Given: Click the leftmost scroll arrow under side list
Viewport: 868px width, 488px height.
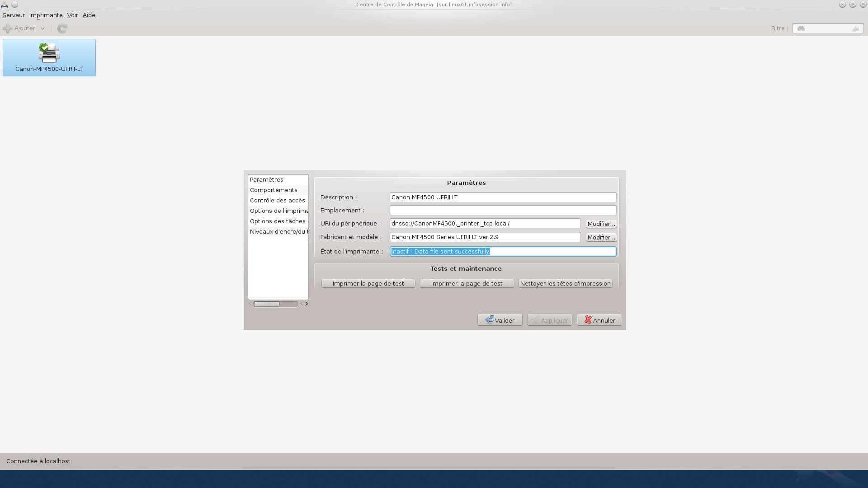Looking at the screenshot, I should pyautogui.click(x=250, y=304).
